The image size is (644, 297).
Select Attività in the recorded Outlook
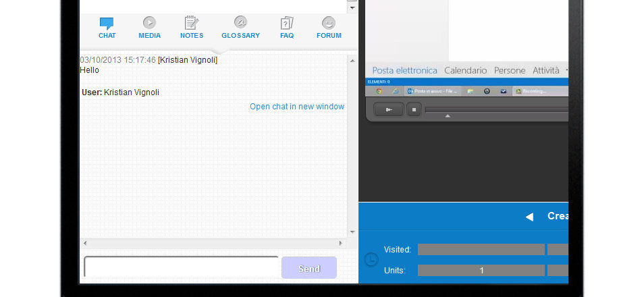[546, 70]
